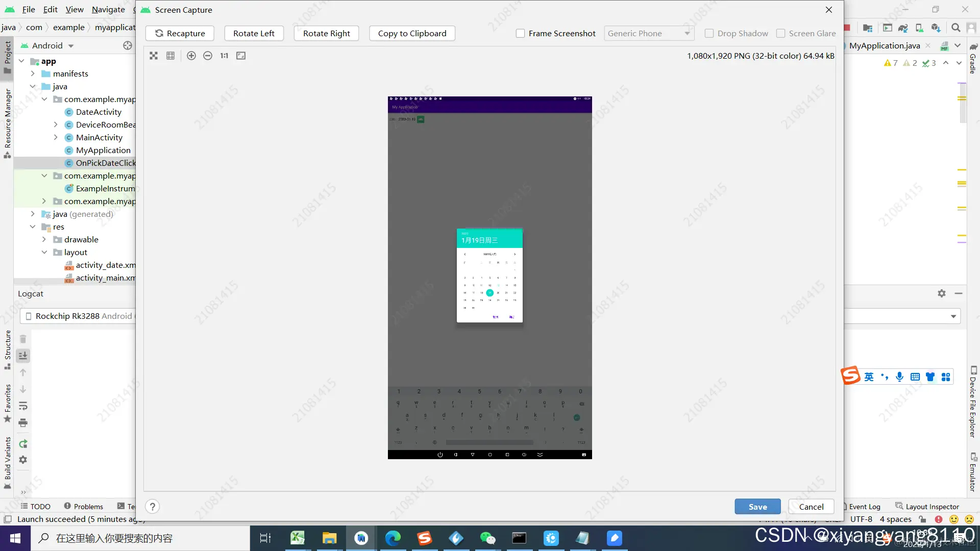
Task: Open WeChat from the taskbar
Action: click(487, 538)
